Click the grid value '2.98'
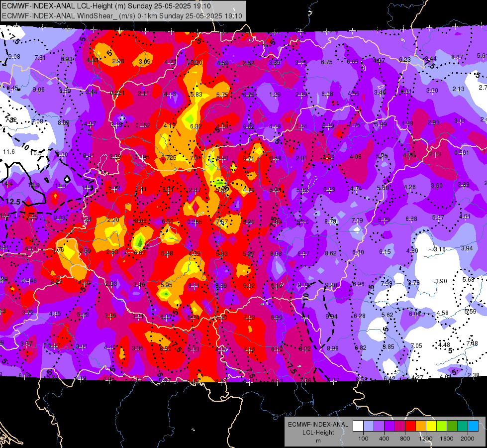The width and height of the screenshot is (487, 448). (x=118, y=61)
